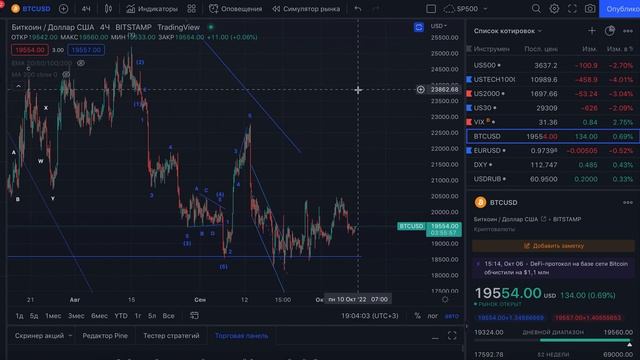Select US500 row in the watchlist
Viewport: 640px width, 360px height.
(x=553, y=65)
